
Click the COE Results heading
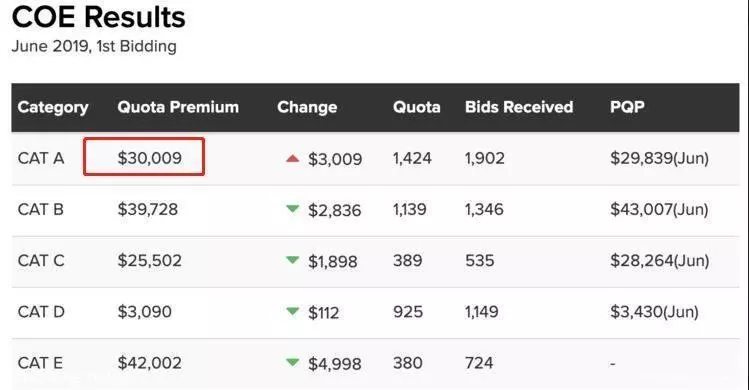[98, 17]
